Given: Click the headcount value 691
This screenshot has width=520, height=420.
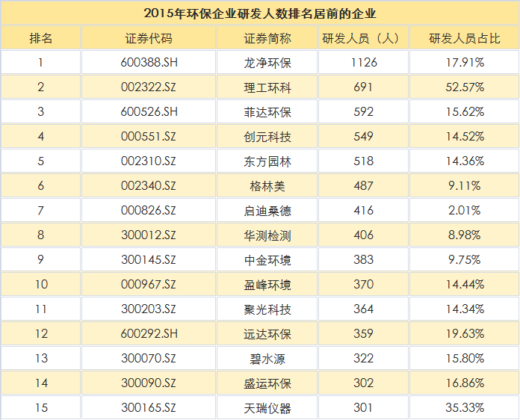Looking at the screenshot, I should [363, 87].
